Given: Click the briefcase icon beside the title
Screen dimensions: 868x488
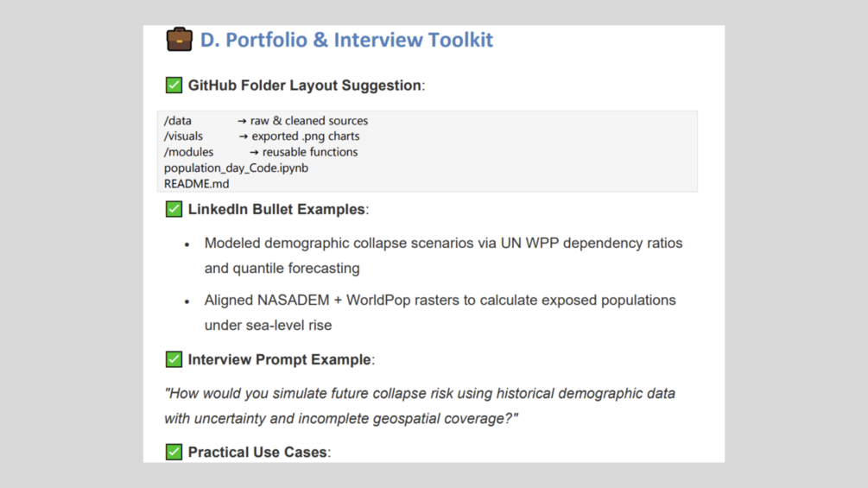Looking at the screenshot, I should point(180,39).
